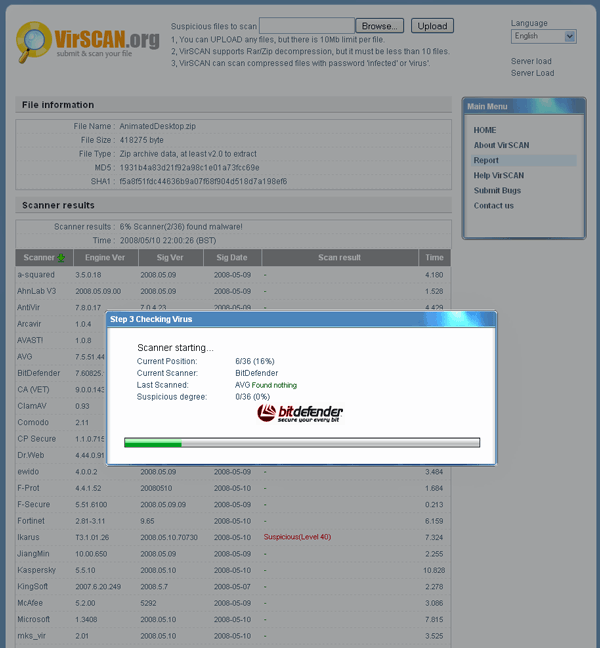The image size is (600, 648).
Task: Open About VirSCAN in the Main Menu
Action: tap(501, 145)
